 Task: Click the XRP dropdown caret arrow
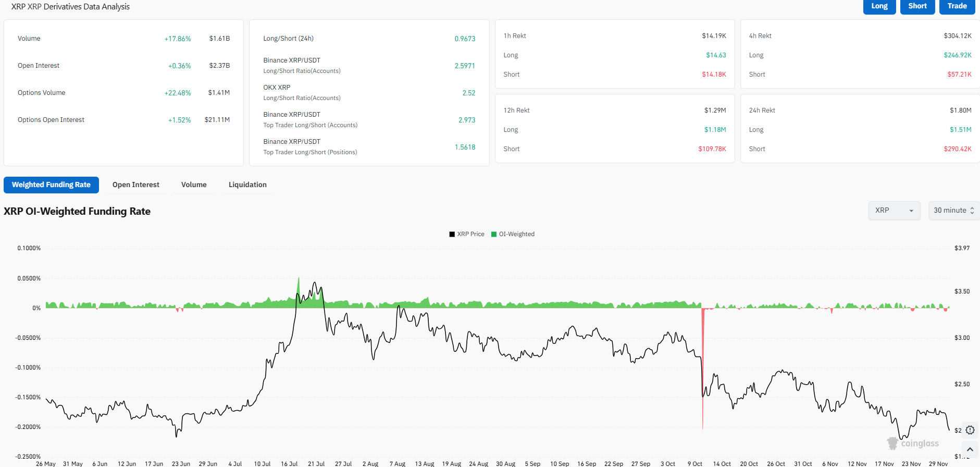pos(911,211)
